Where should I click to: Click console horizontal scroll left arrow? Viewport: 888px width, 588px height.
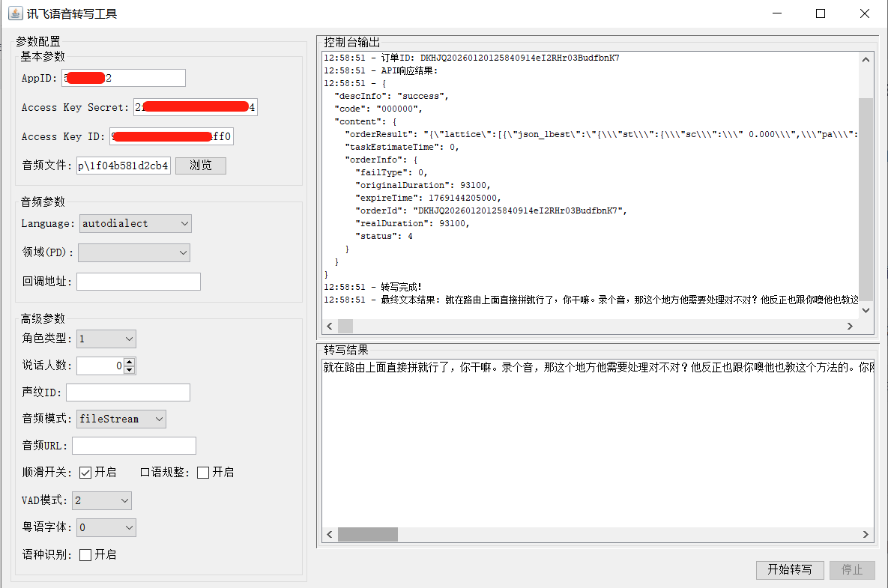330,326
